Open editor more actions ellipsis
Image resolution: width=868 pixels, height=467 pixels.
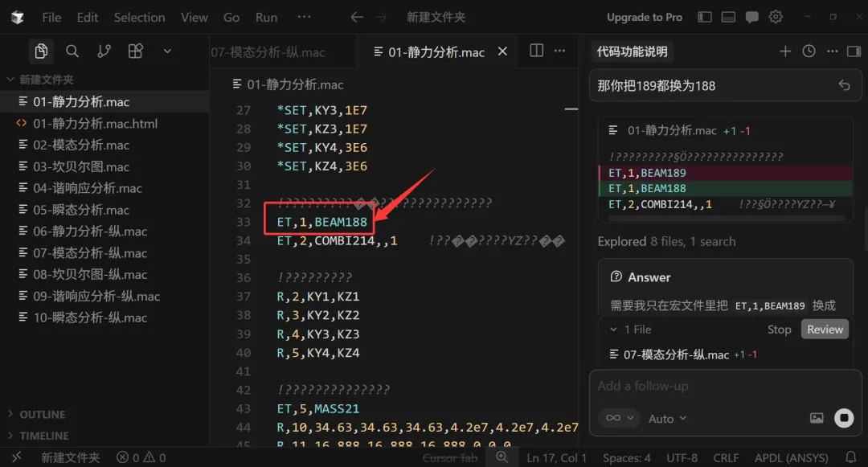tap(559, 51)
